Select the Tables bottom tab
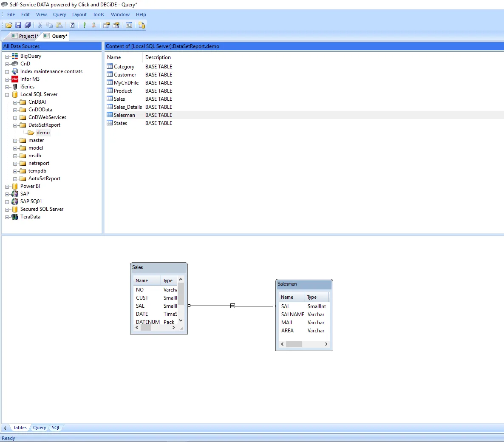This screenshot has height=442, width=504. pyautogui.click(x=20, y=428)
